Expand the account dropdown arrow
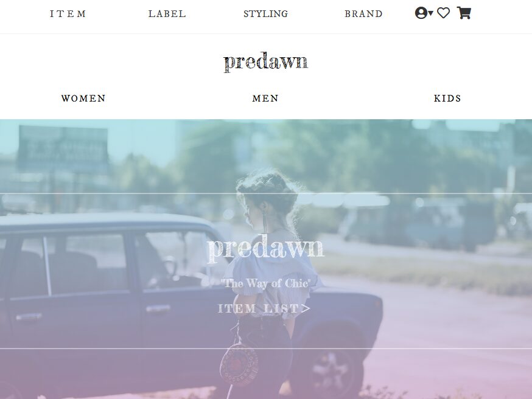This screenshot has width=532, height=399. click(x=431, y=13)
